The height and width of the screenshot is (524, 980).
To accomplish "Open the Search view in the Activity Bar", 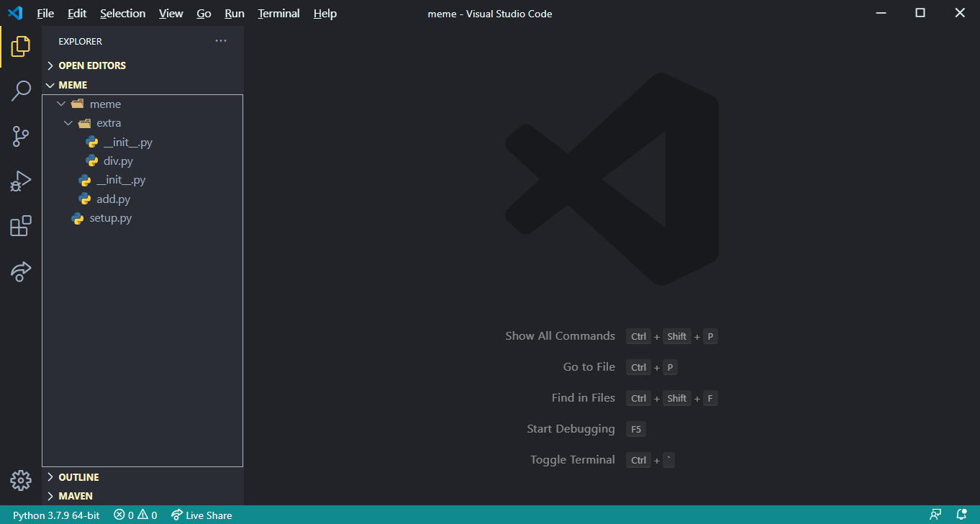I will tap(21, 91).
